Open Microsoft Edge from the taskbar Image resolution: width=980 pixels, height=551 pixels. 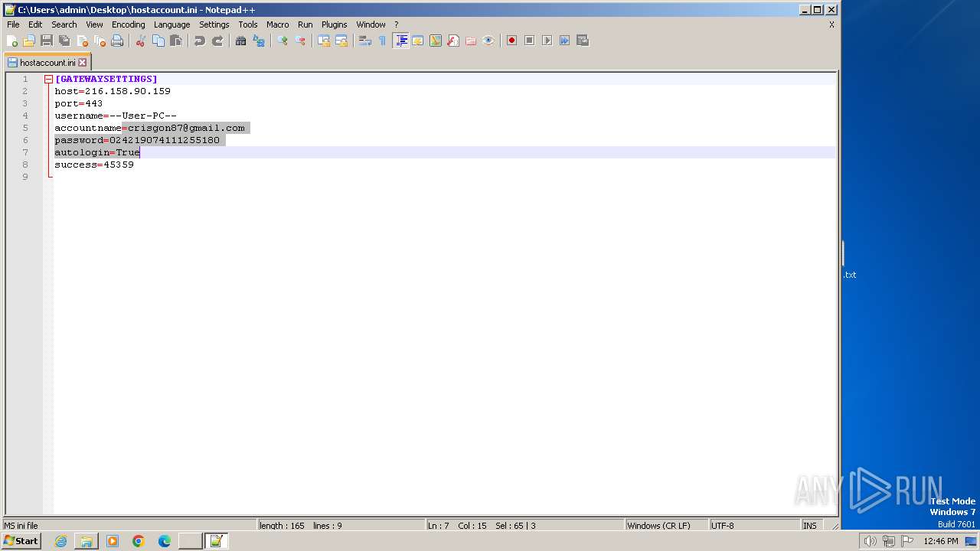coord(165,541)
